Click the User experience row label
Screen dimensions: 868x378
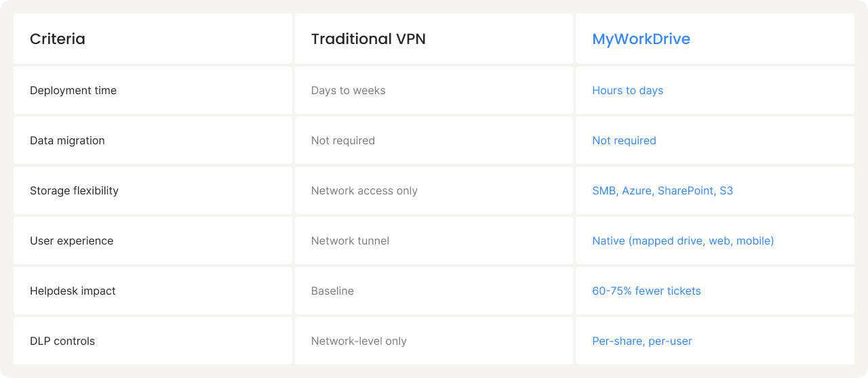(71, 241)
